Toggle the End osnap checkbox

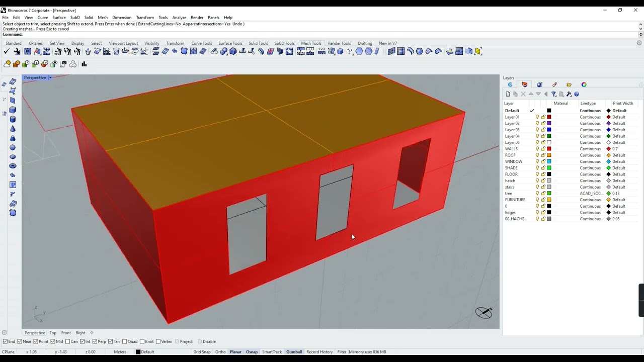click(x=6, y=341)
